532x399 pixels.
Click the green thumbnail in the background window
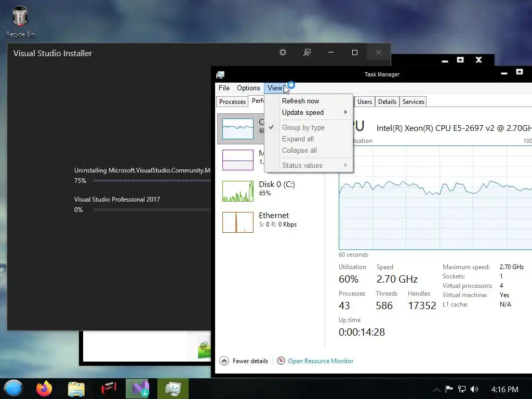(204, 348)
